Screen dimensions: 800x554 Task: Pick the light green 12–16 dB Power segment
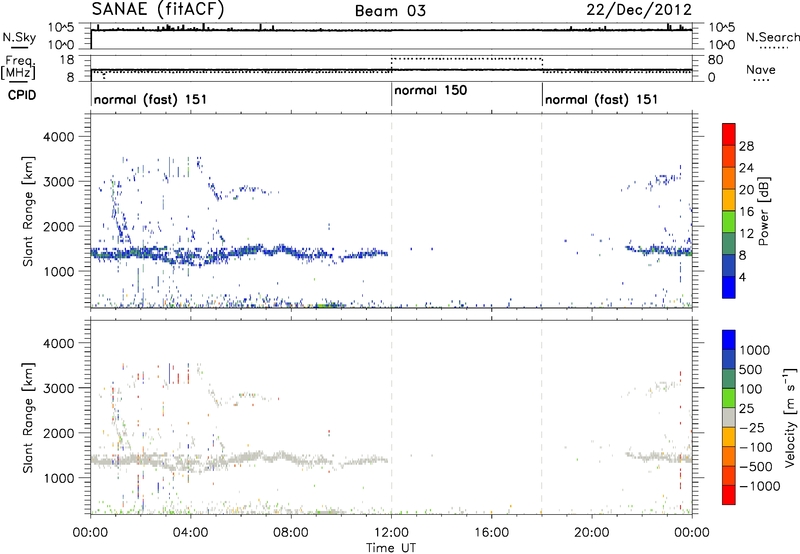point(729,221)
